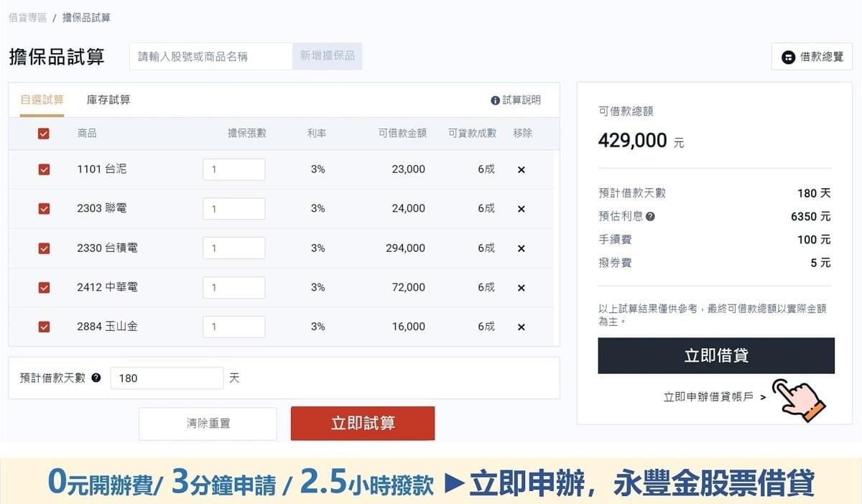Remove 2303 聯電 with its × icon

tap(521, 208)
